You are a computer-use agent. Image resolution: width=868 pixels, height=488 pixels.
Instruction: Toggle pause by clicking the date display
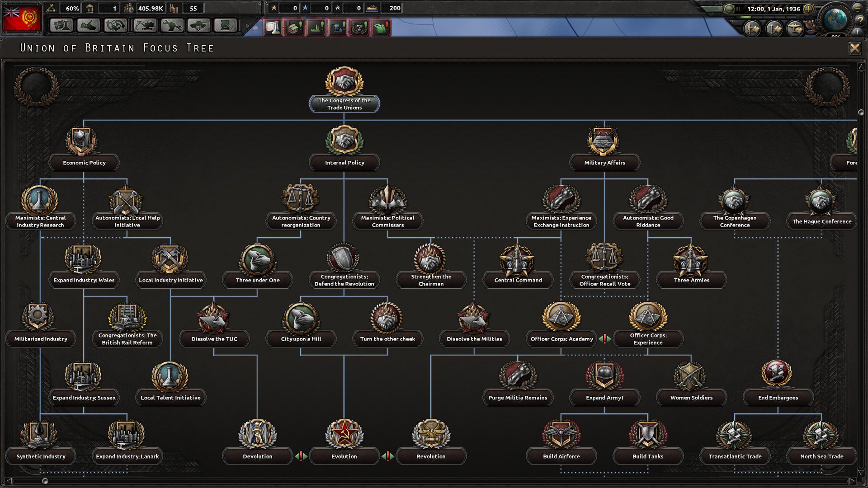(773, 9)
